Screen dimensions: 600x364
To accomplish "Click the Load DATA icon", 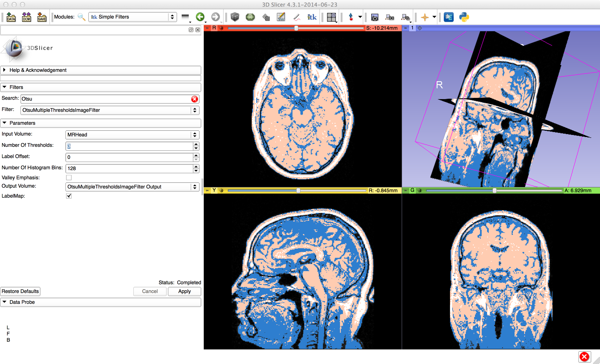I will coord(11,17).
